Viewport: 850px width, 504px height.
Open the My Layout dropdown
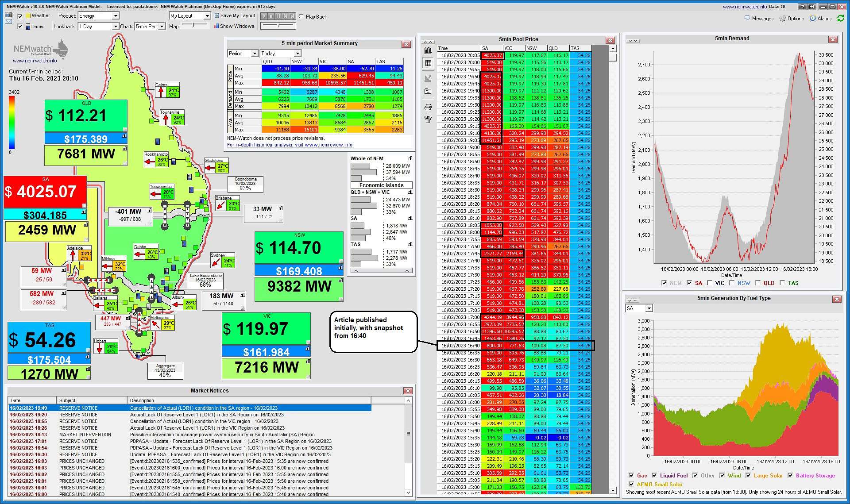[x=189, y=16]
